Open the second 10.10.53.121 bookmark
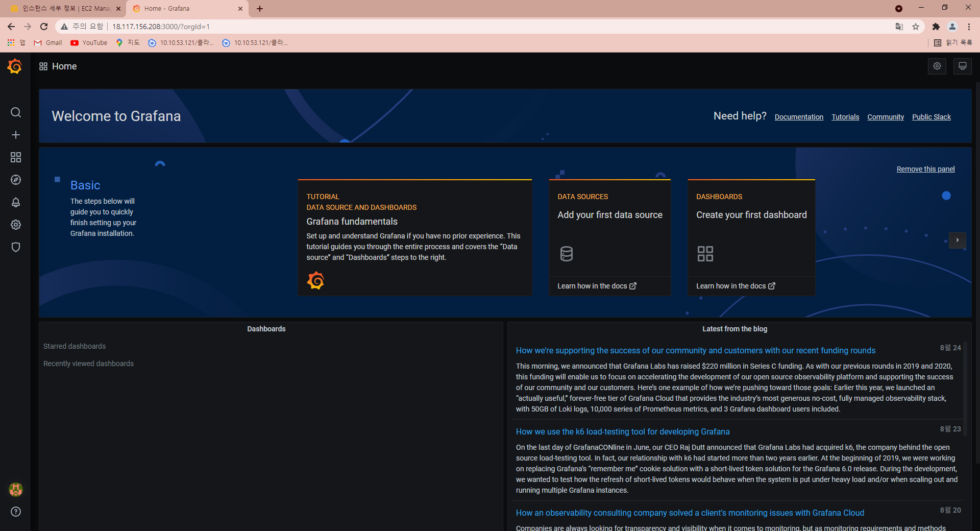The height and width of the screenshot is (531, 980). pyautogui.click(x=255, y=43)
